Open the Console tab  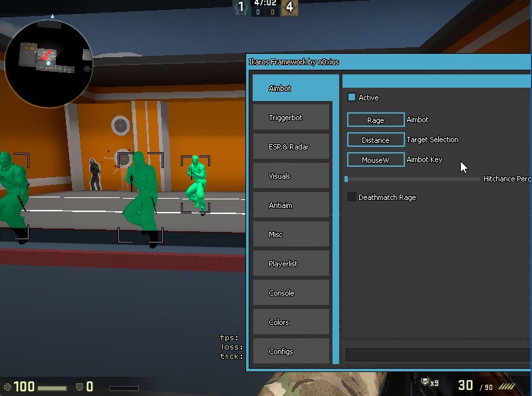pos(291,292)
